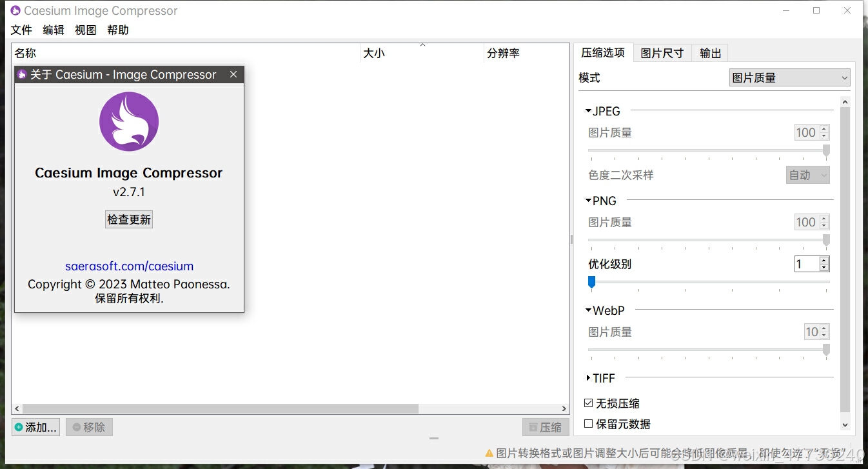Image resolution: width=868 pixels, height=469 pixels.
Task: Increase the 优化级别 spinner value
Action: point(824,261)
